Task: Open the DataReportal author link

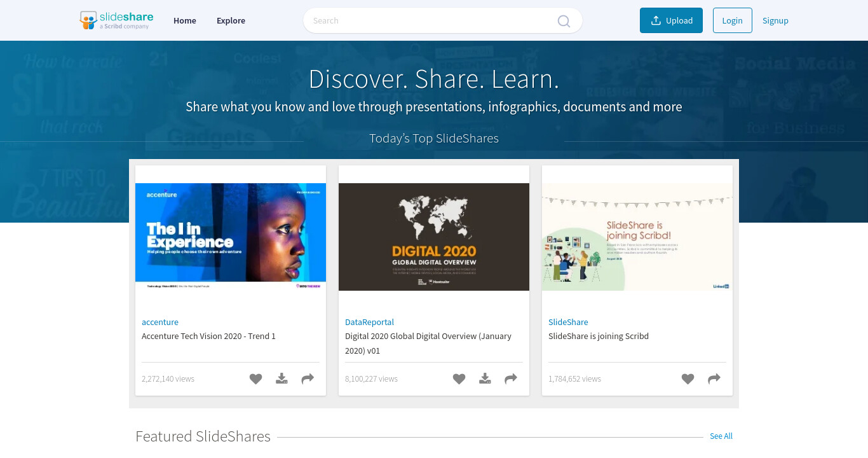Action: click(369, 322)
